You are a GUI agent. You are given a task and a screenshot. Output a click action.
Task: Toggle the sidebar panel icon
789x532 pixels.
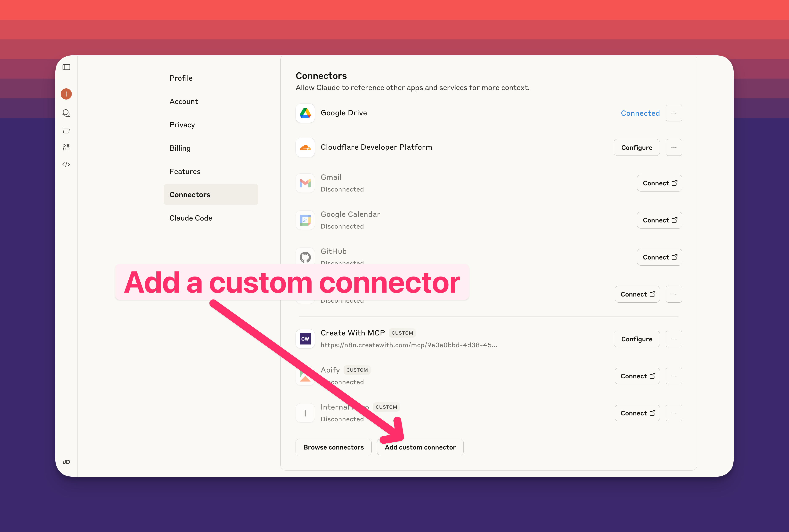pos(66,67)
